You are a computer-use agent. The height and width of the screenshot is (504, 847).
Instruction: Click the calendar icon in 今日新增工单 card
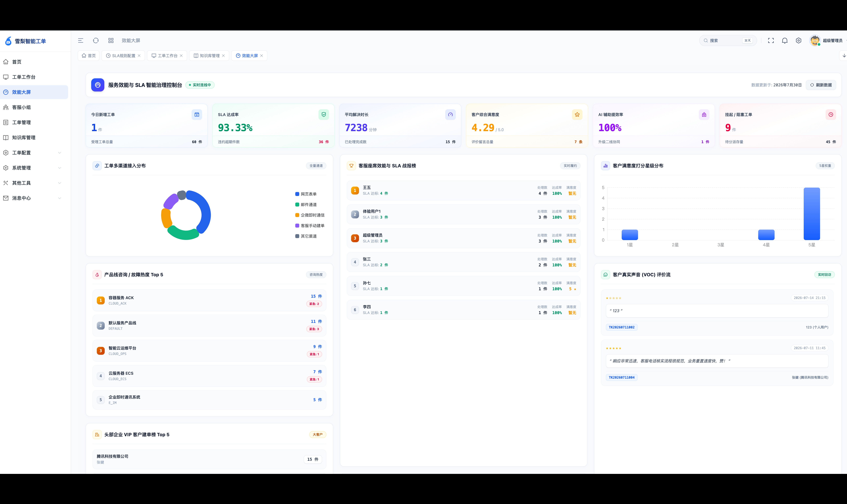pyautogui.click(x=197, y=115)
